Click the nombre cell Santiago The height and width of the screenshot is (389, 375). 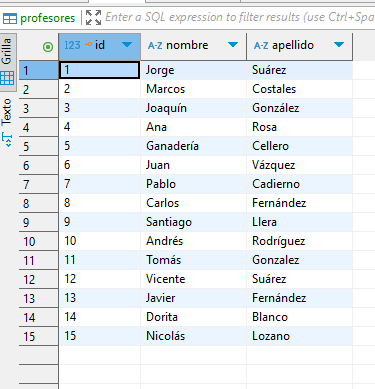(193, 222)
